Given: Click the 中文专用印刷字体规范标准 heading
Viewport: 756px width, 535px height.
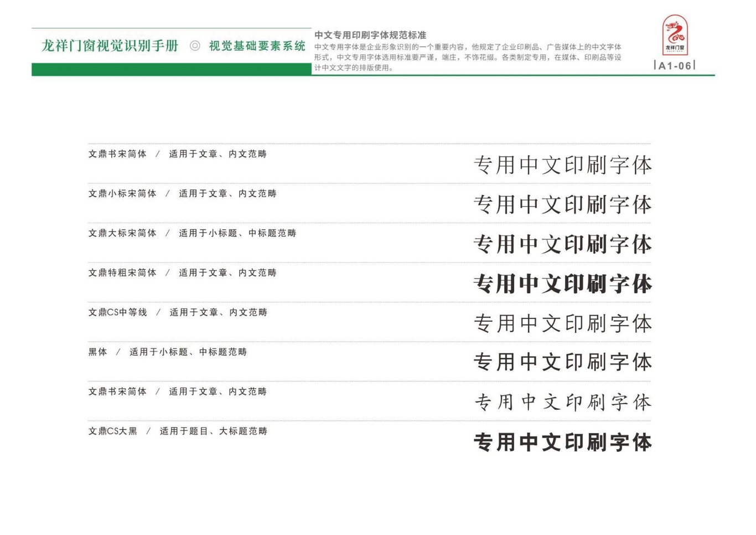Looking at the screenshot, I should [370, 35].
